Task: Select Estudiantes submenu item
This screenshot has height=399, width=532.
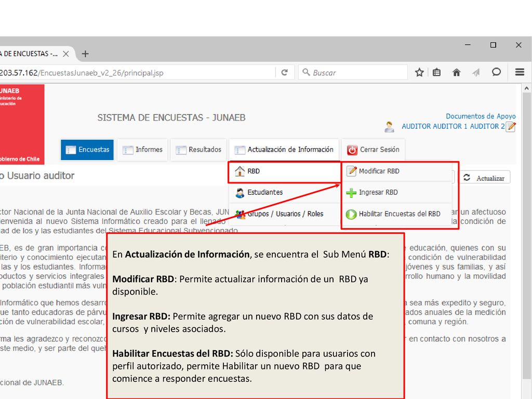Action: 284,193
